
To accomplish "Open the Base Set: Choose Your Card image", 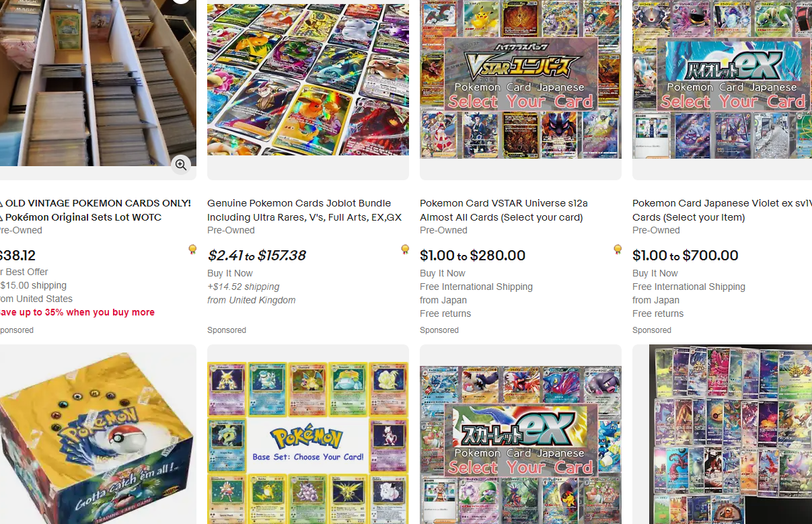I will tap(308, 443).
